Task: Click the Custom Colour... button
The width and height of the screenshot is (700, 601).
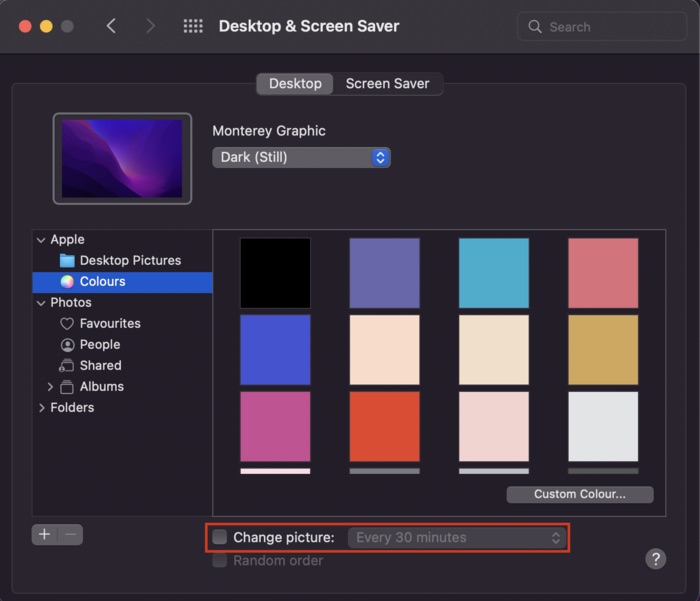Action: [580, 494]
